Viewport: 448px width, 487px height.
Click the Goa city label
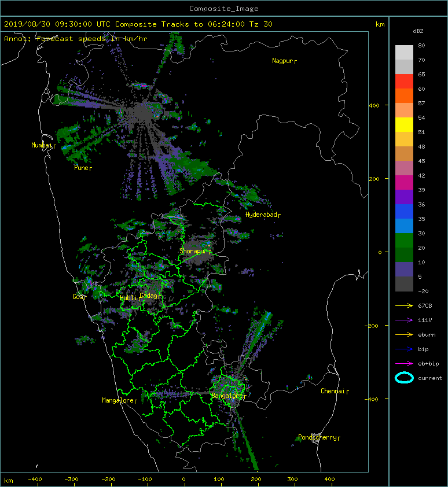(78, 297)
